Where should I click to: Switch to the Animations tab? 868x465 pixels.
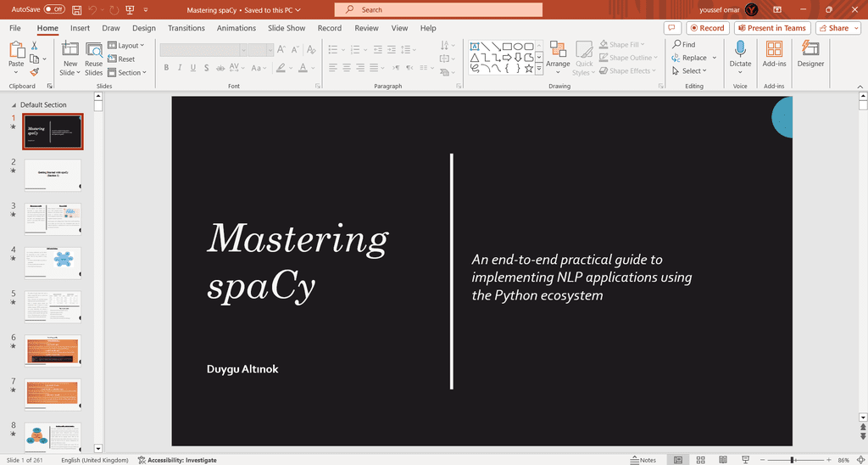(236, 28)
